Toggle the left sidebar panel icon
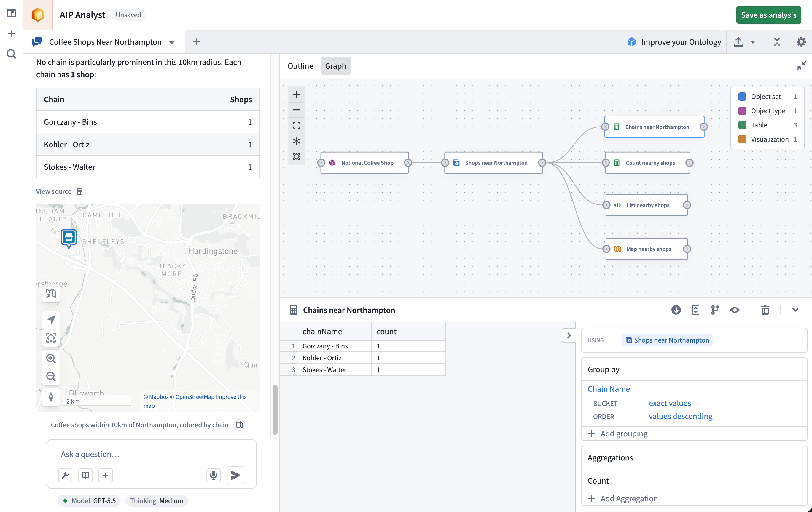The image size is (812, 512). point(11,13)
